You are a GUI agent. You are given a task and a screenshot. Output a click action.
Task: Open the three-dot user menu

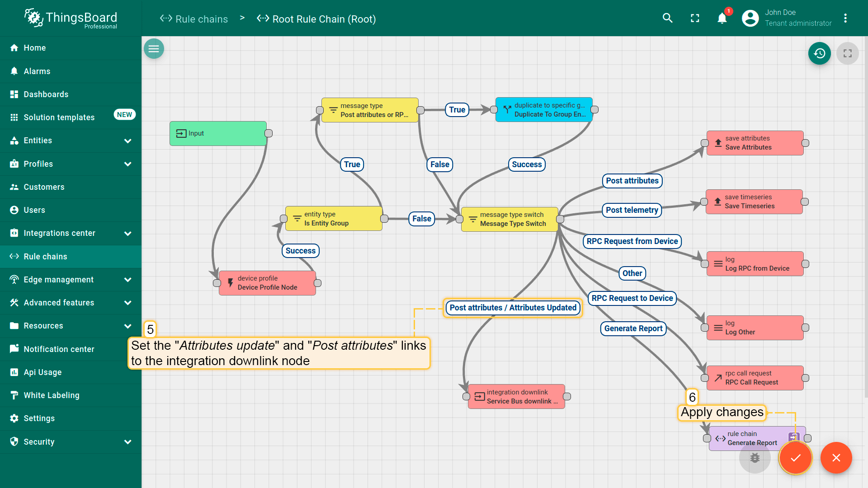[x=845, y=18]
